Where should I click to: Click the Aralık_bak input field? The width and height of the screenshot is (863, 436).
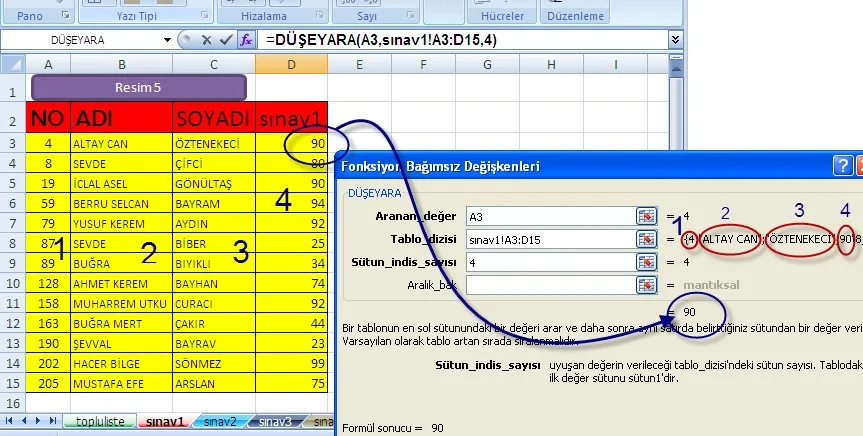pyautogui.click(x=548, y=285)
